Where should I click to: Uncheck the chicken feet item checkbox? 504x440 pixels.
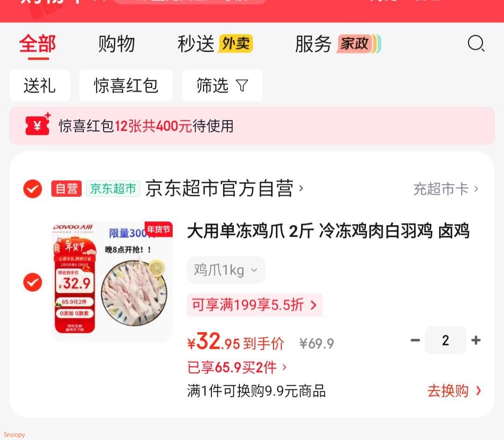pos(33,282)
